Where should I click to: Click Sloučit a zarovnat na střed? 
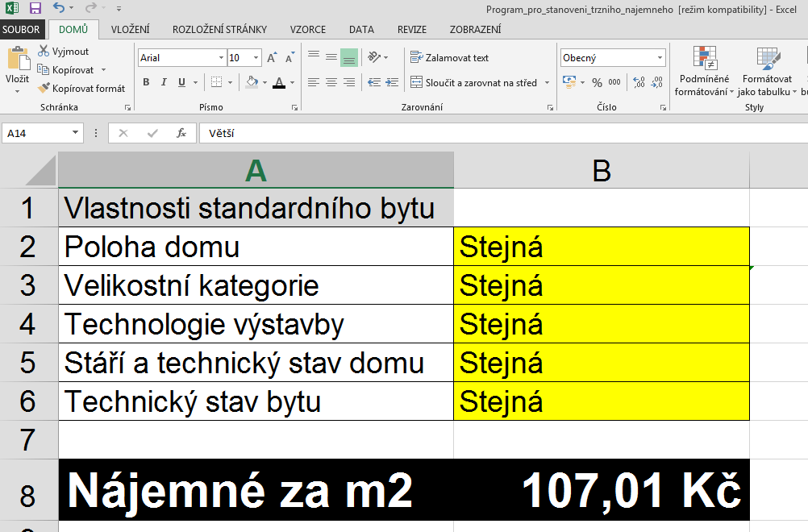click(x=473, y=82)
